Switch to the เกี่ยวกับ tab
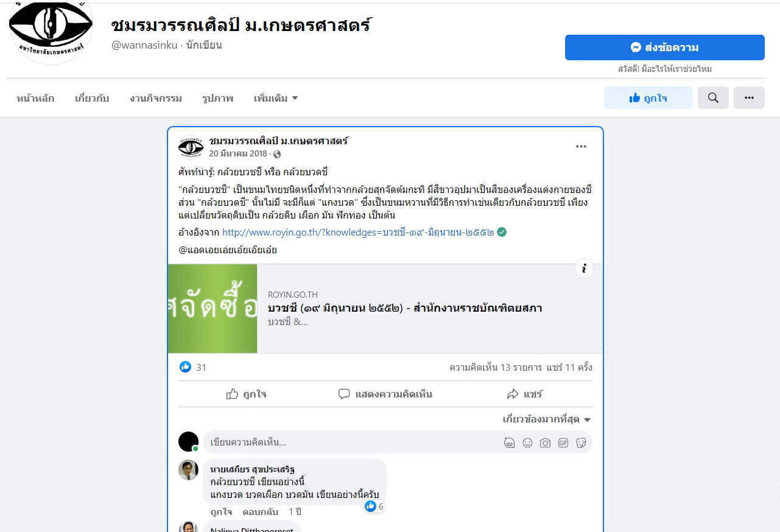This screenshot has height=532, width=780. pyautogui.click(x=92, y=98)
